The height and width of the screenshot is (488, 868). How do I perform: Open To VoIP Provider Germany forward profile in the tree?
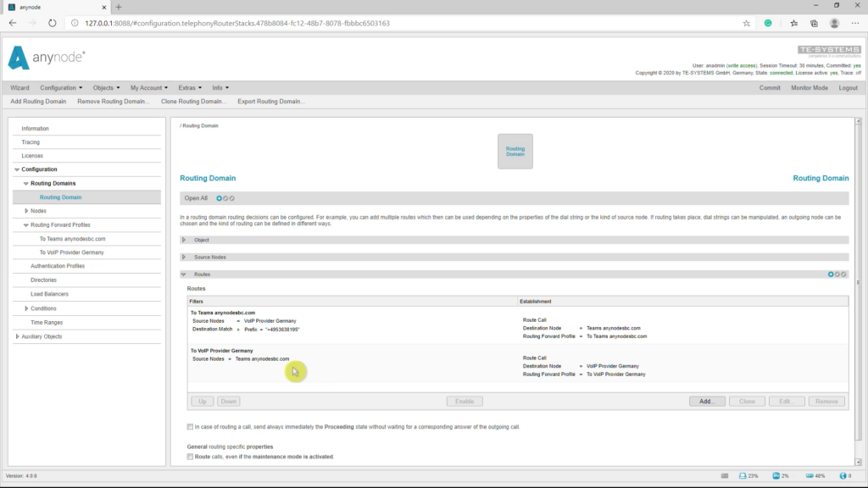point(71,252)
